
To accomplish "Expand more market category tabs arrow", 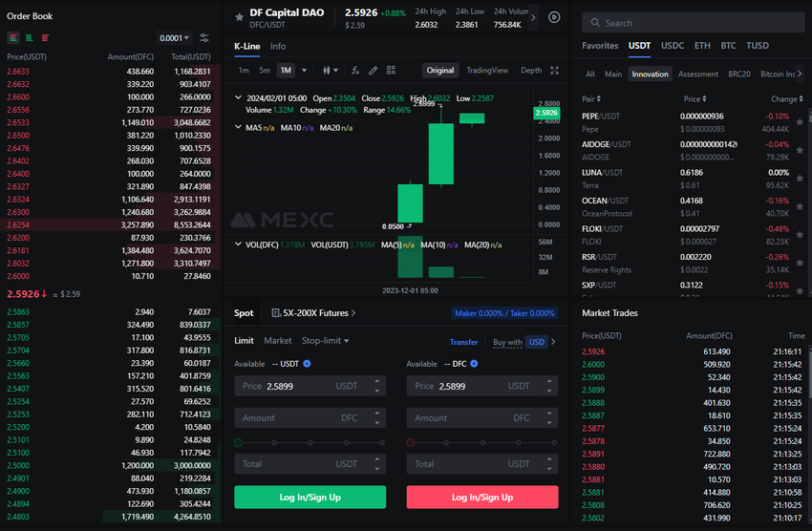I will click(800, 74).
